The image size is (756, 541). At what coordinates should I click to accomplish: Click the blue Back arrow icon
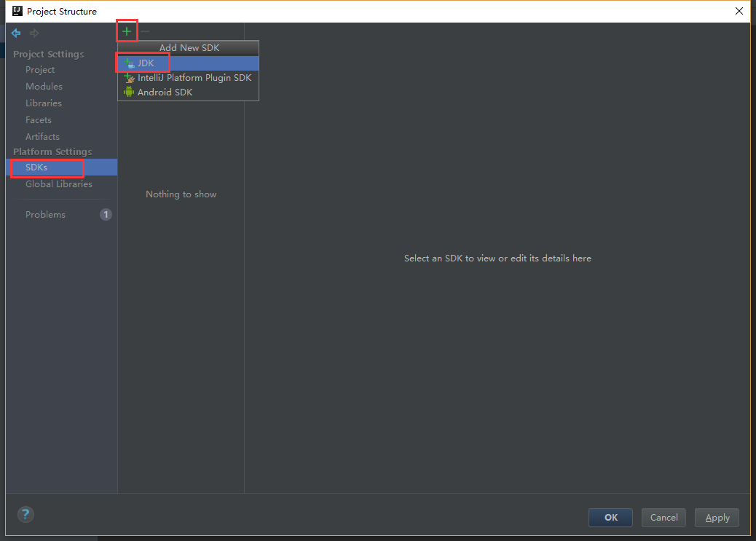point(16,33)
